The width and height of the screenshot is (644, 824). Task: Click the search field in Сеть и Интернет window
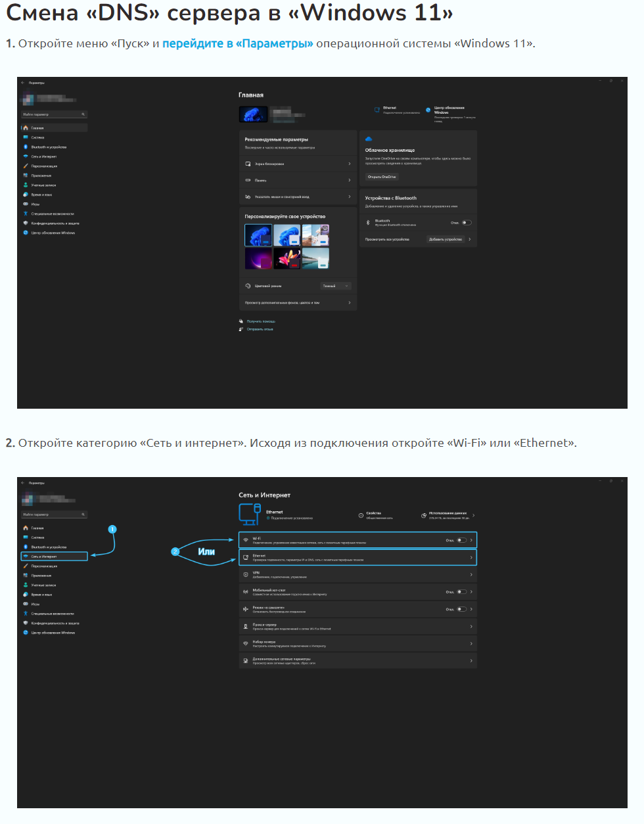[x=55, y=515]
